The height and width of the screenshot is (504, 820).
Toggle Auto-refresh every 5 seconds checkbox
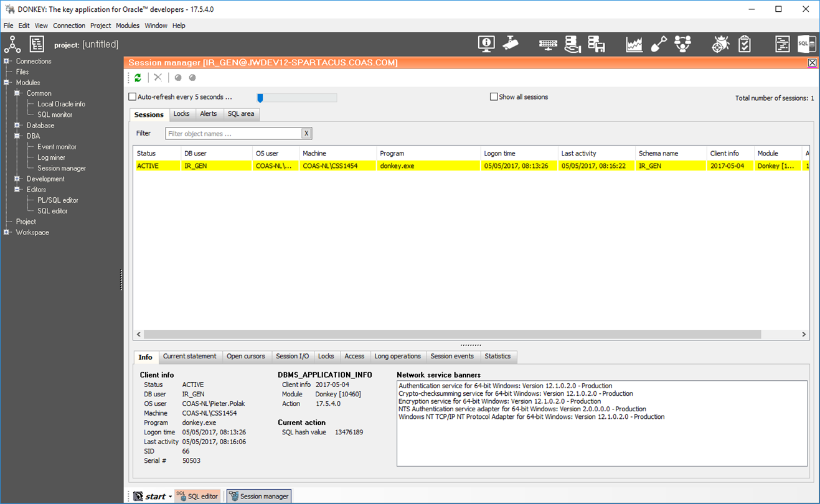pos(132,97)
